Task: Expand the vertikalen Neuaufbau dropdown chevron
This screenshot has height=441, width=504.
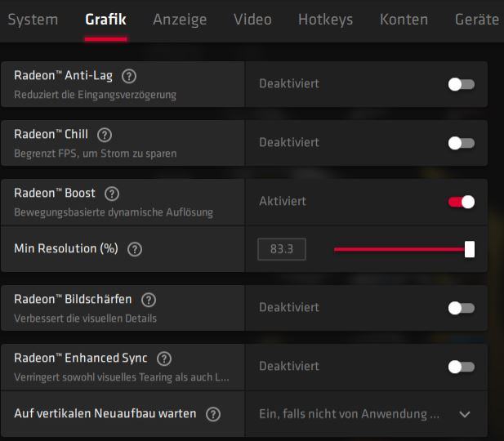Action: click(x=465, y=414)
